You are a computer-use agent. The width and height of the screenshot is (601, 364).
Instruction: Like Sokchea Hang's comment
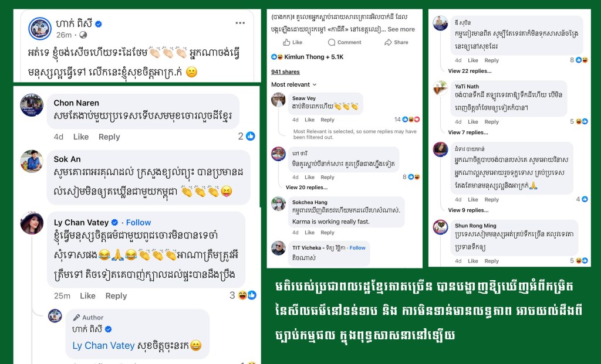(x=309, y=232)
